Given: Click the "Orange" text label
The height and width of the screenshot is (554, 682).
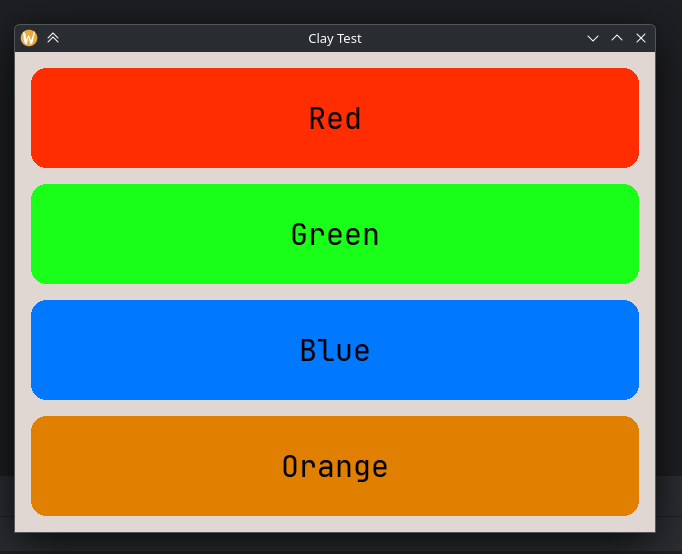Looking at the screenshot, I should pyautogui.click(x=335, y=467).
